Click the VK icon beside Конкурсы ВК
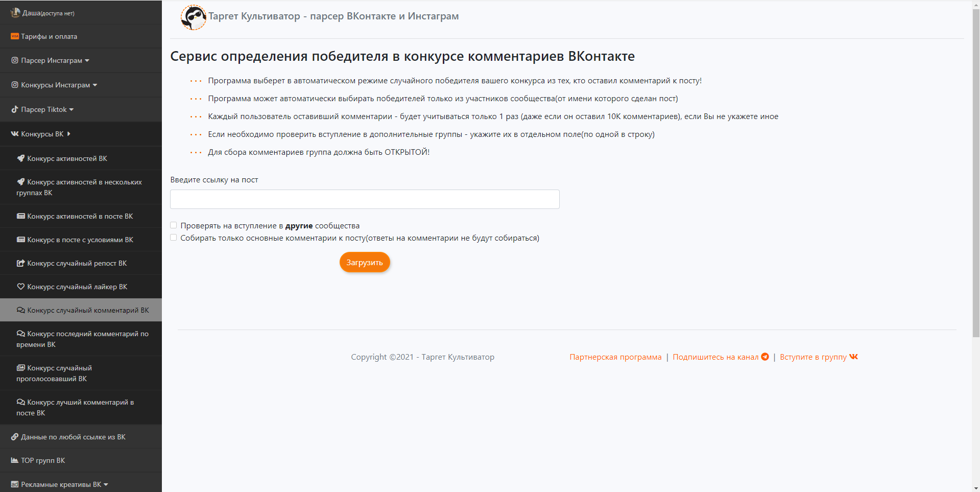Viewport: 980px width, 492px height. click(15, 134)
